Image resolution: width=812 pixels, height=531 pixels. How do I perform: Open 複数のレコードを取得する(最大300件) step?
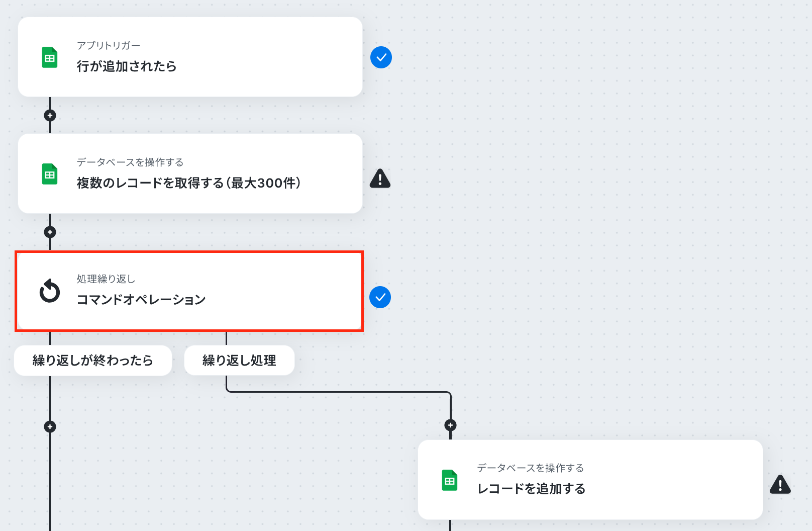tap(190, 173)
